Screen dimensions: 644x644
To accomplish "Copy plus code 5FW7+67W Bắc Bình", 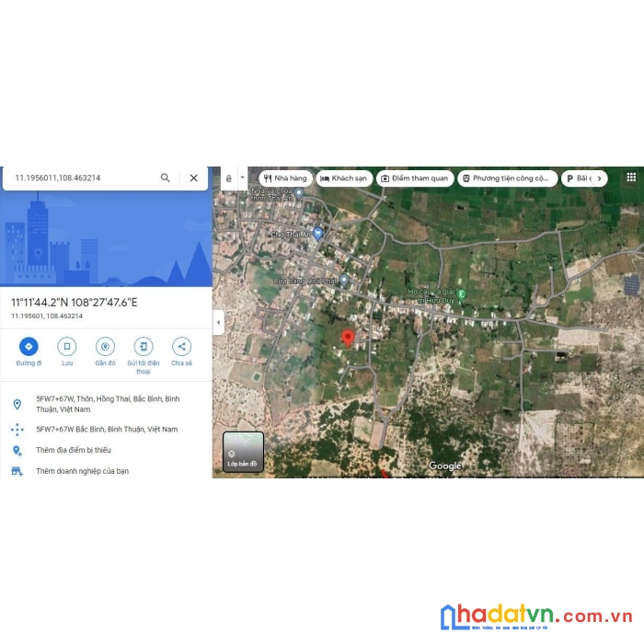I will coord(107,430).
